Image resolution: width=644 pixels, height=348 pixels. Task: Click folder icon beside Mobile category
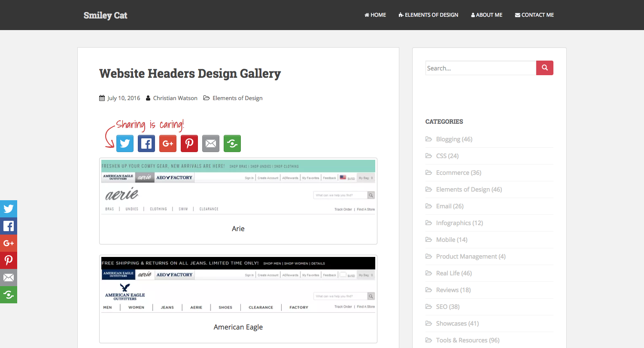[428, 240]
